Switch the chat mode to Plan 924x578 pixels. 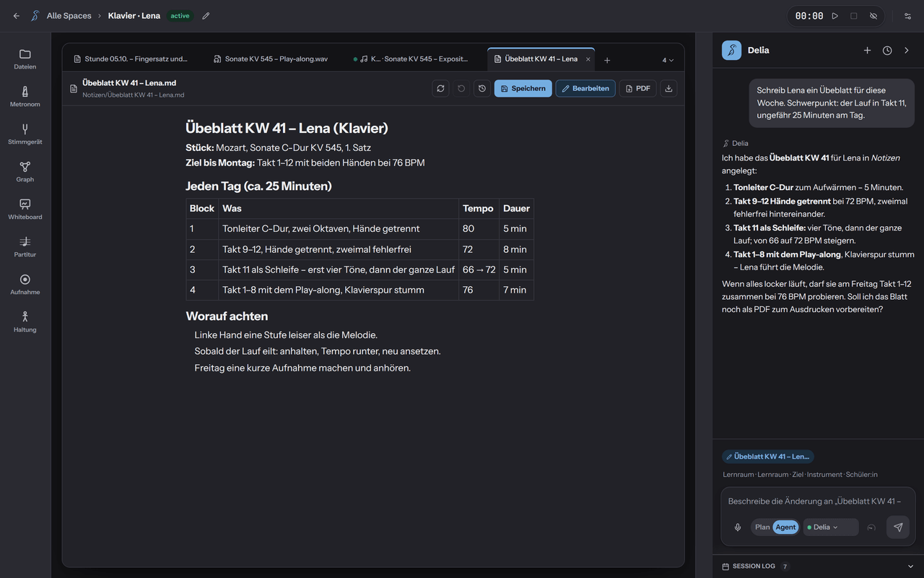(x=762, y=527)
